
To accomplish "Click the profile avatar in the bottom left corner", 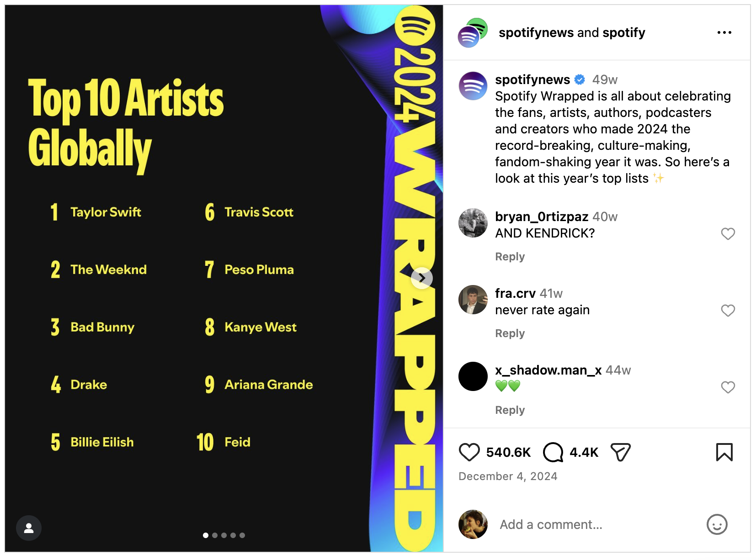I will coord(28,528).
